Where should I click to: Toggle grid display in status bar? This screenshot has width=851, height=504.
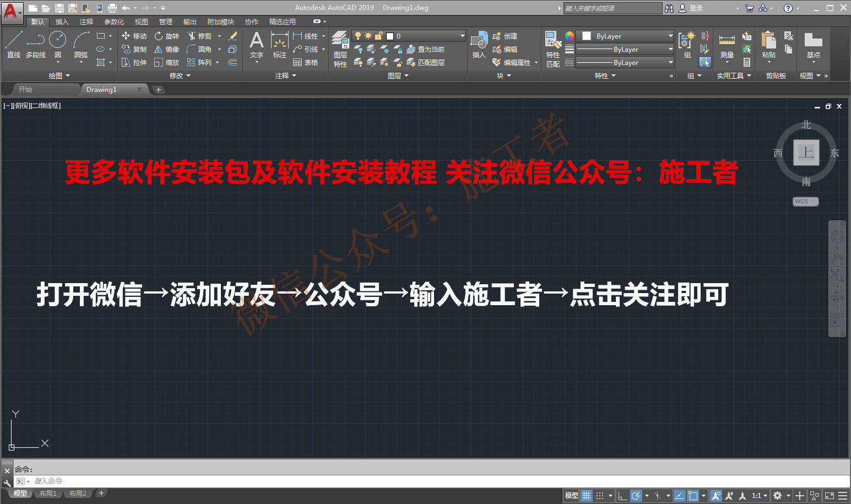coord(587,496)
